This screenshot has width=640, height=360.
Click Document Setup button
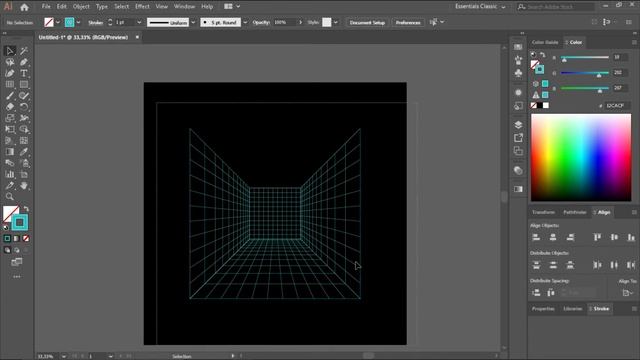point(367,22)
